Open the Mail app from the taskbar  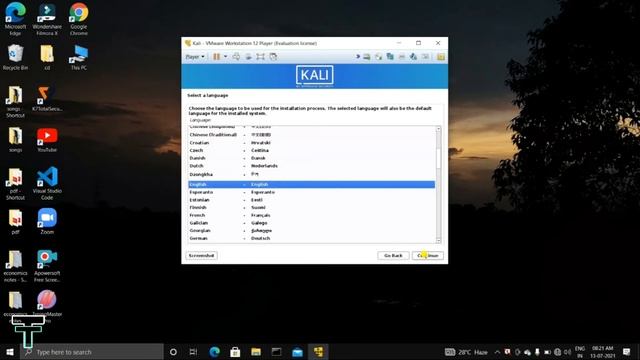[298, 352]
